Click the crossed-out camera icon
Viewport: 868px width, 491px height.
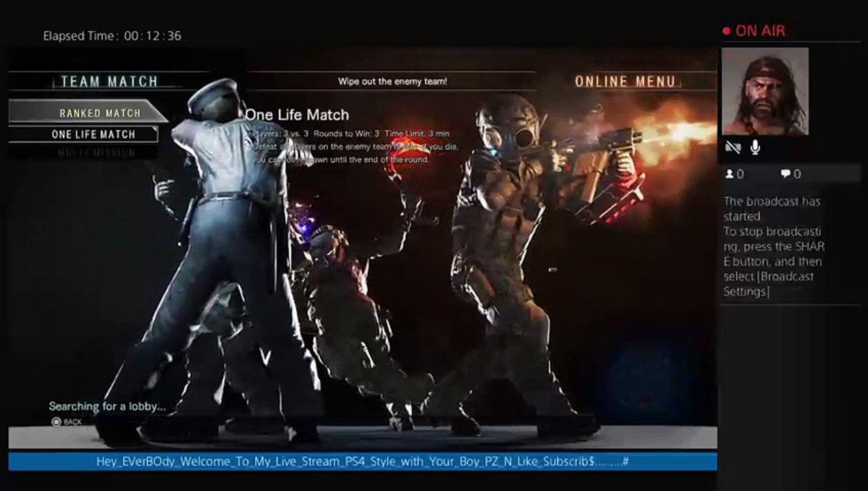coord(734,147)
